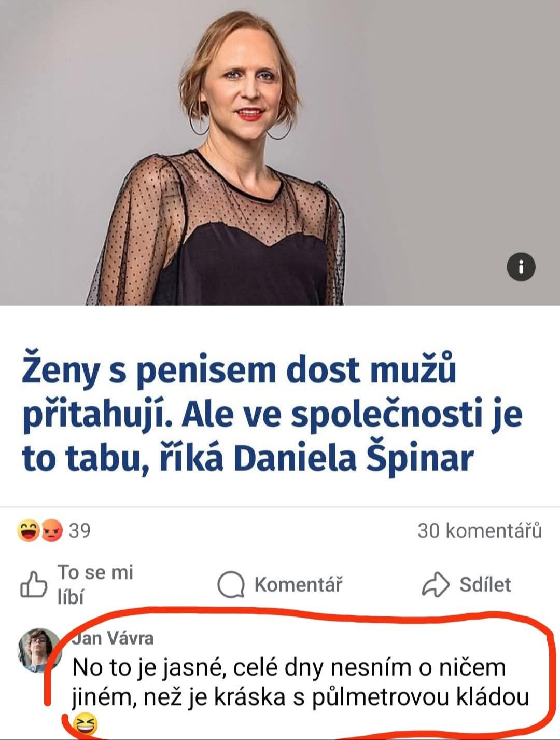Tap the info icon on the photo
Viewport: 560px width, 740px height.
(x=520, y=267)
